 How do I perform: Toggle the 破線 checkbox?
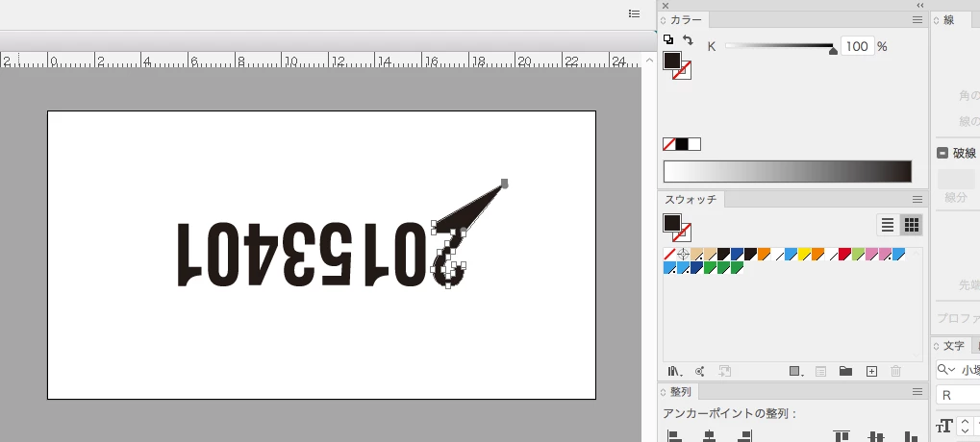click(942, 153)
